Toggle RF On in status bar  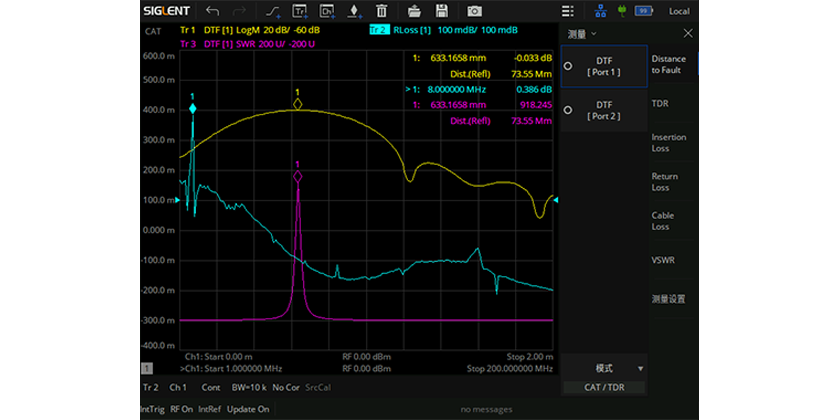point(181,409)
